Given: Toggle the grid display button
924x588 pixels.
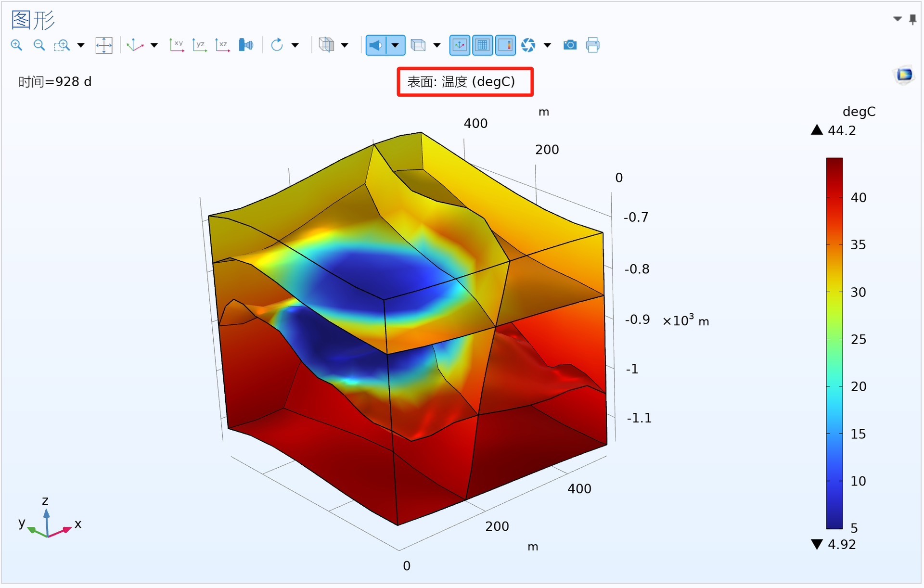Looking at the screenshot, I should pos(482,45).
